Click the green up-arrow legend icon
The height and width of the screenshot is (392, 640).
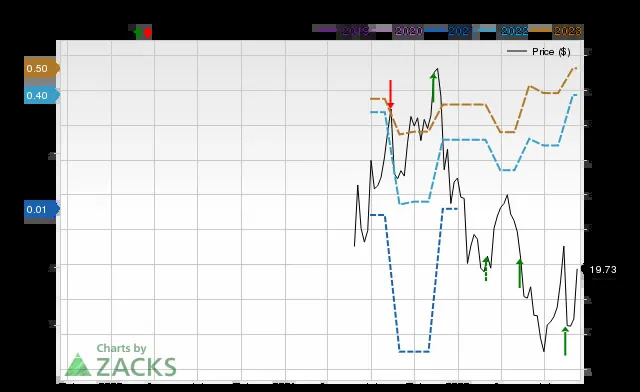pyautogui.click(x=138, y=32)
